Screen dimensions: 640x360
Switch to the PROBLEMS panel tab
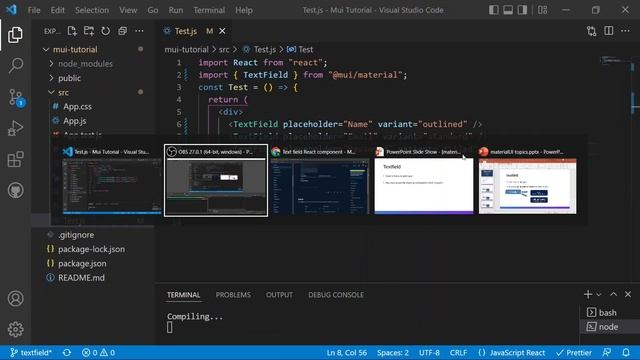pos(233,295)
